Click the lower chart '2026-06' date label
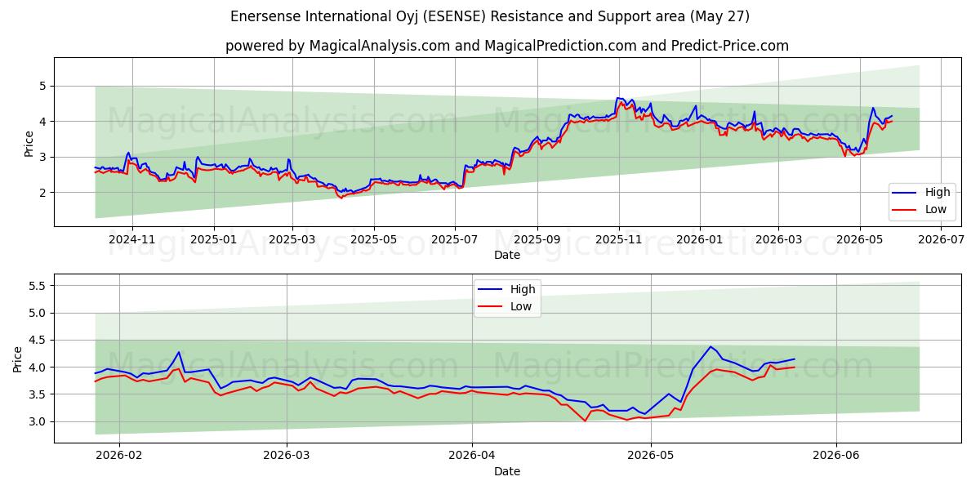 pyautogui.click(x=835, y=457)
